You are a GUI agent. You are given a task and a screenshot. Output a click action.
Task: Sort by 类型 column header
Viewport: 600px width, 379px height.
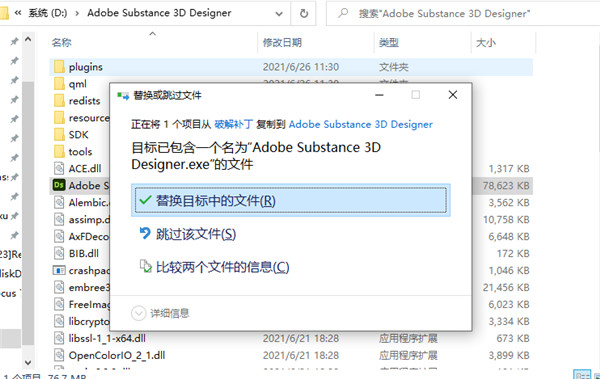(389, 42)
